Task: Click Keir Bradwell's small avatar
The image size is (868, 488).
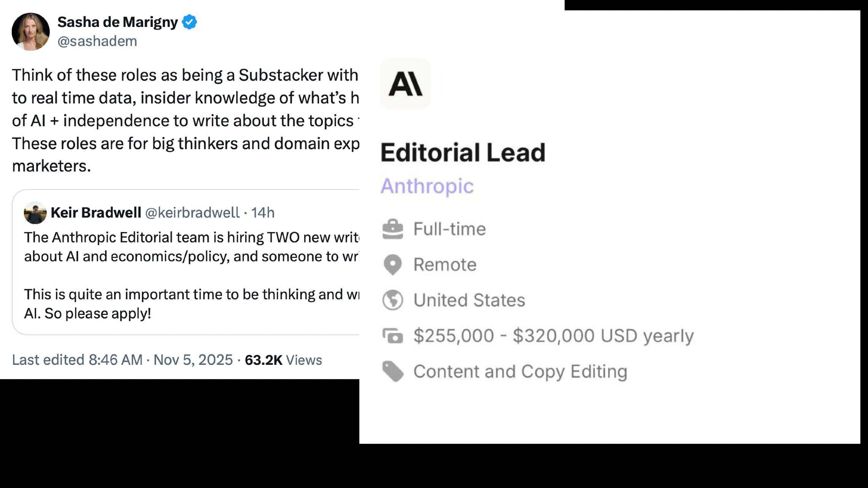Action: coord(35,213)
